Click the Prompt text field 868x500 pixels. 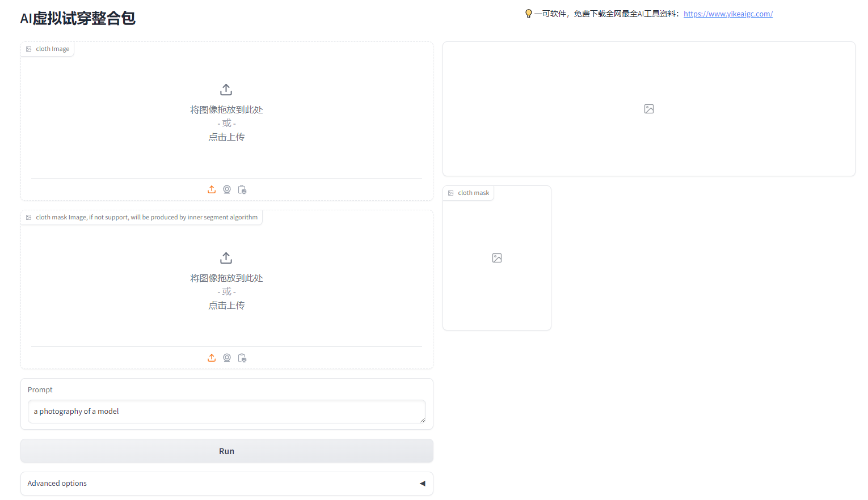click(x=226, y=412)
